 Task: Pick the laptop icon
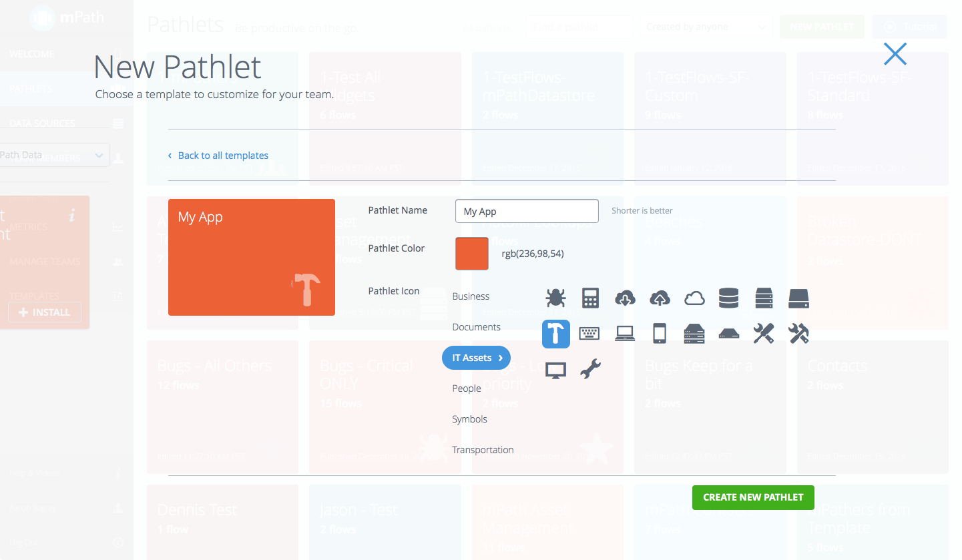click(625, 333)
